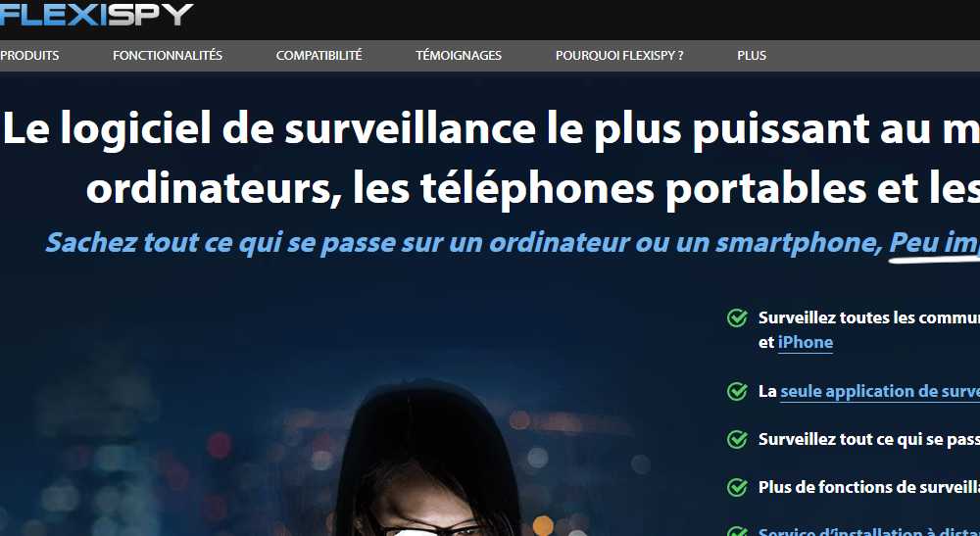
Task: Click the "Plus de fonctions de surveilla" text
Action: coord(868,487)
